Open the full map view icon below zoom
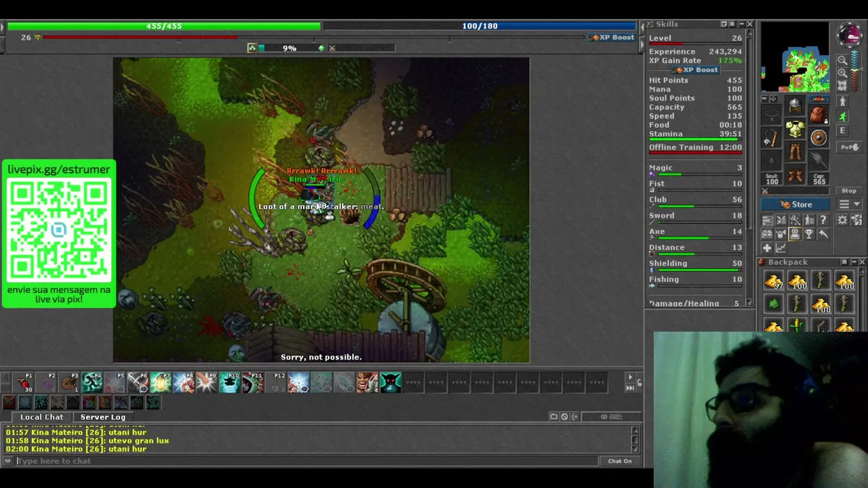 tap(842, 85)
